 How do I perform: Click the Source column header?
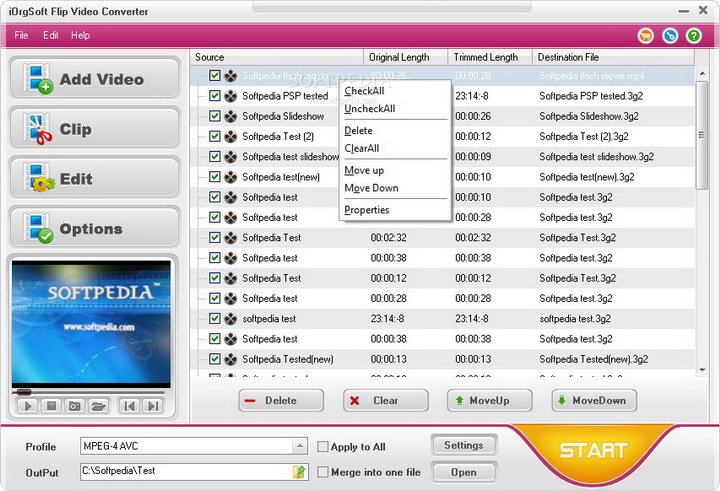click(x=276, y=57)
